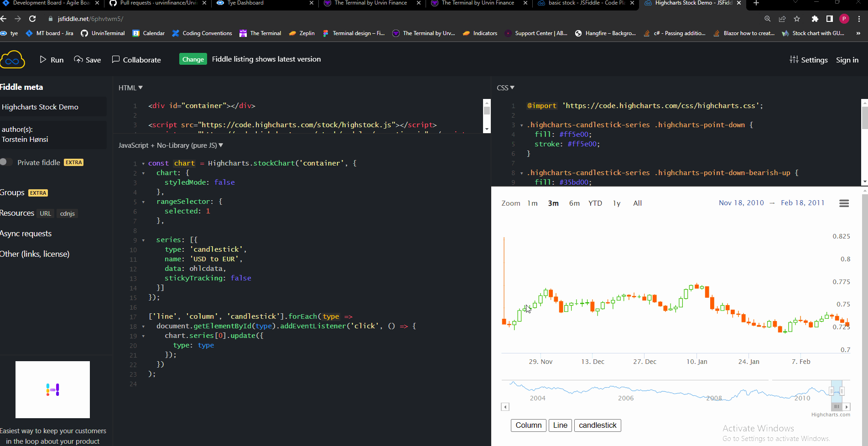Switch chart to candlestick with the candlestick button
868x446 pixels.
pyautogui.click(x=597, y=425)
